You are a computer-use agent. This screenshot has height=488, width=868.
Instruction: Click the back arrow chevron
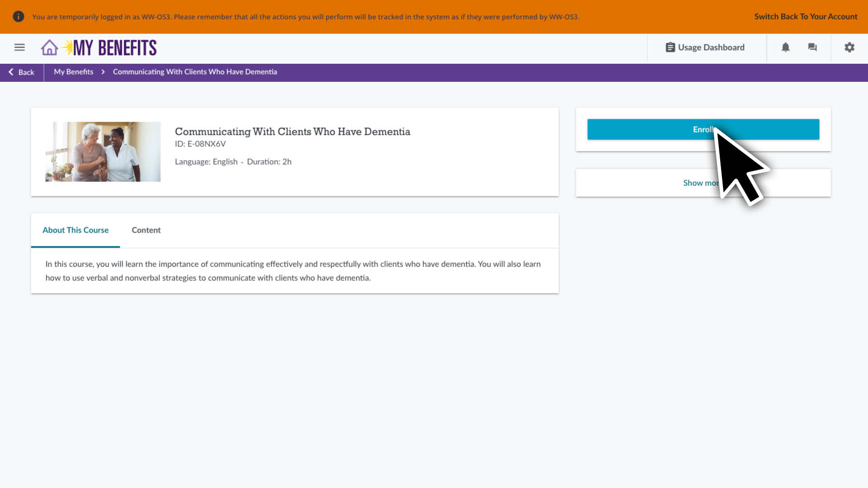point(11,72)
